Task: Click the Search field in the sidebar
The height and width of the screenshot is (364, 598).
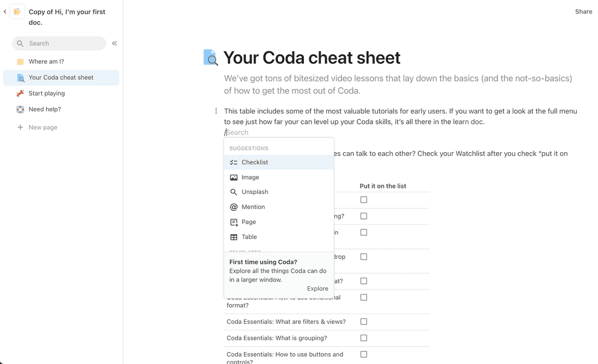Action: [x=58, y=43]
